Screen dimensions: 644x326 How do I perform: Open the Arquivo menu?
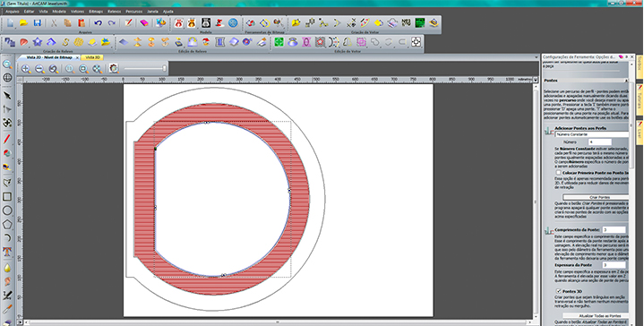coord(13,12)
